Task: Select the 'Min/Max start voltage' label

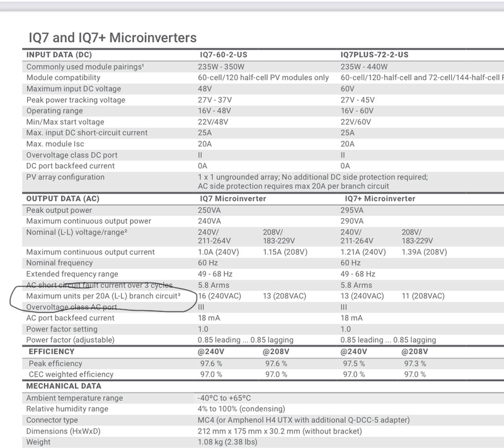Action: pyautogui.click(x=66, y=122)
